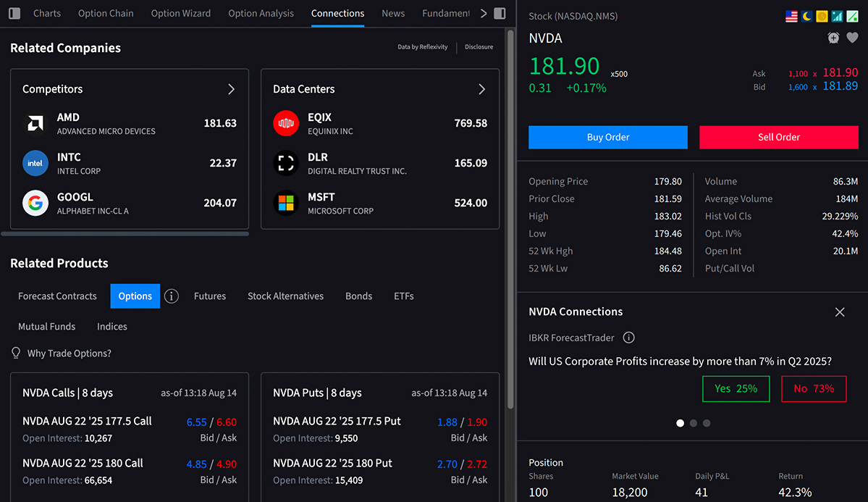Add NVDA to favorites with heart icon

point(852,38)
